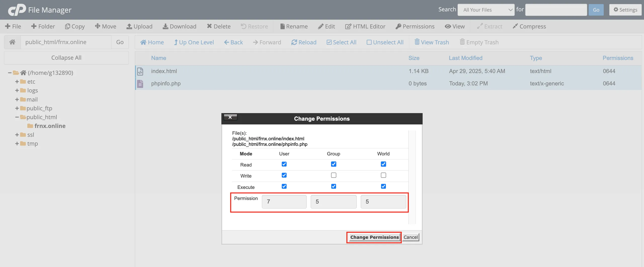Confirm with Change Permissions button
The width and height of the screenshot is (644, 267).
pos(375,237)
